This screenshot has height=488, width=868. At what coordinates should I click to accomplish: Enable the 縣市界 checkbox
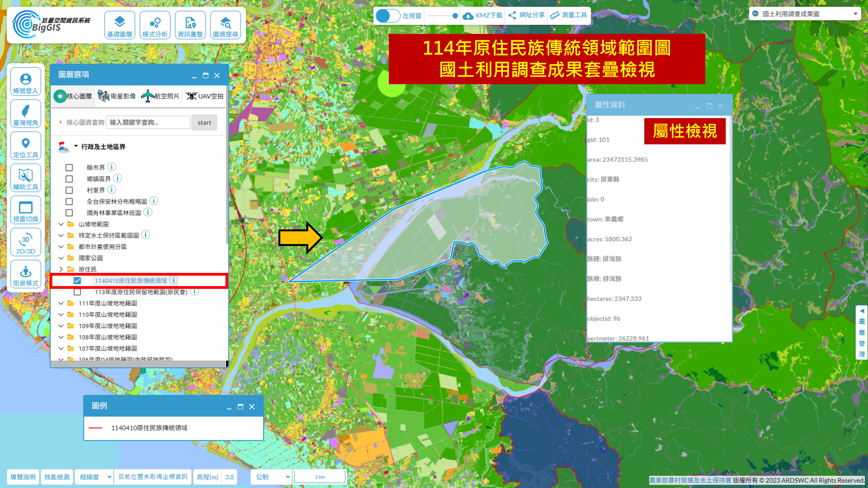[x=69, y=167]
